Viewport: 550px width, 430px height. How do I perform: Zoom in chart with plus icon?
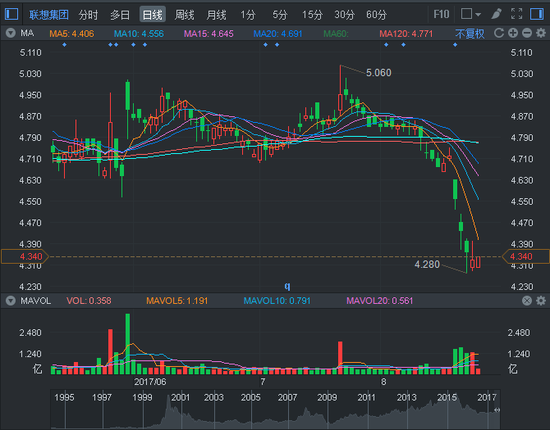point(513,33)
